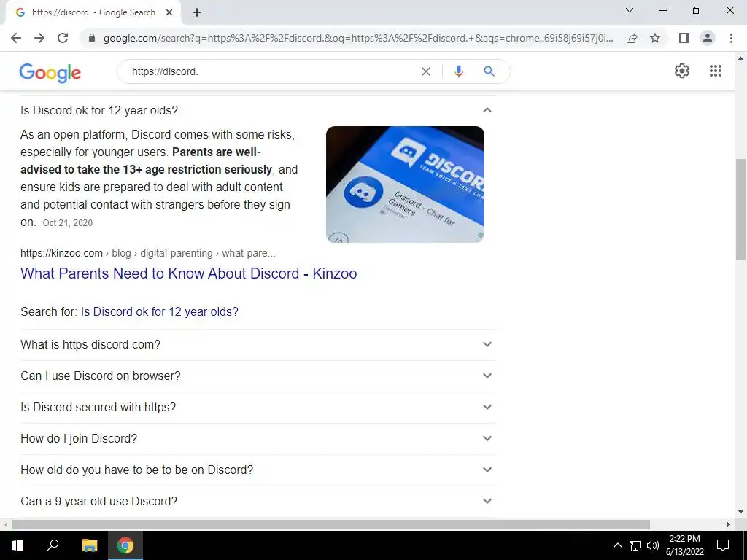Click 'Oct 21, 2020' date text
This screenshot has width=747, height=560.
click(68, 223)
